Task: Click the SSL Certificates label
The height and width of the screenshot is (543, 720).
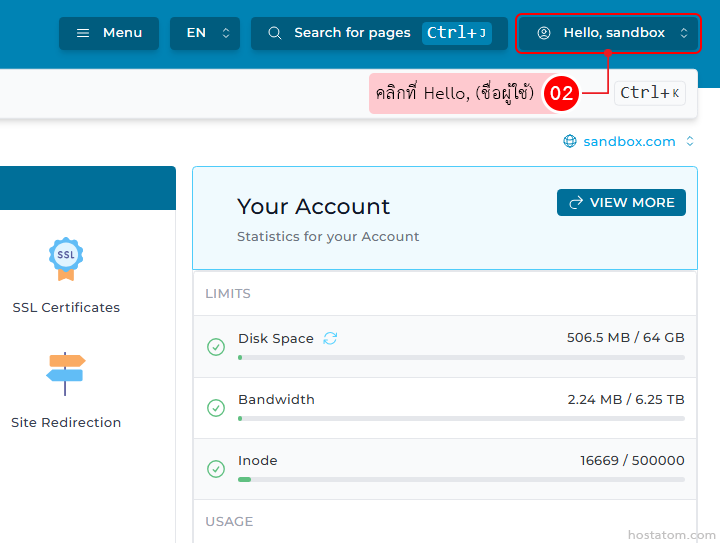Action: (x=66, y=308)
